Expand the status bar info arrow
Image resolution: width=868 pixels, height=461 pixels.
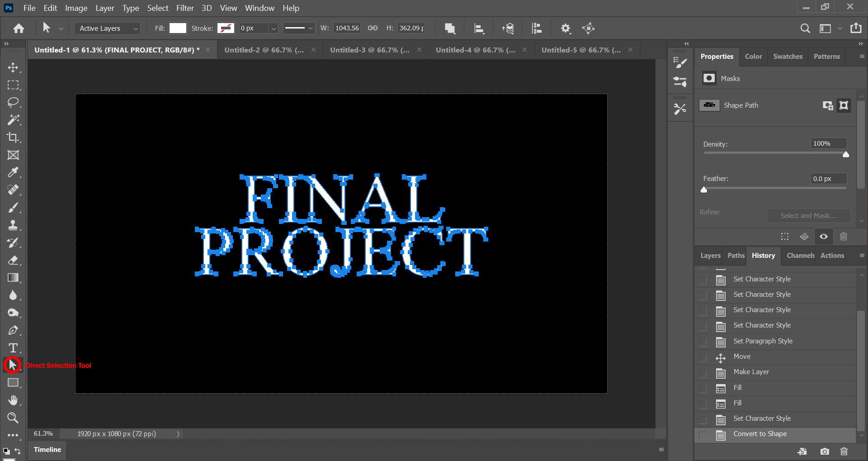point(178,434)
